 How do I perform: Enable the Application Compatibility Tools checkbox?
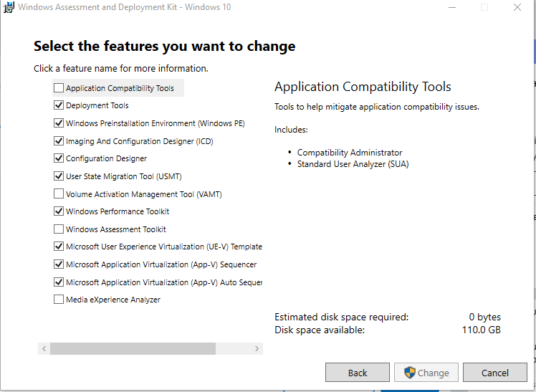pyautogui.click(x=59, y=88)
